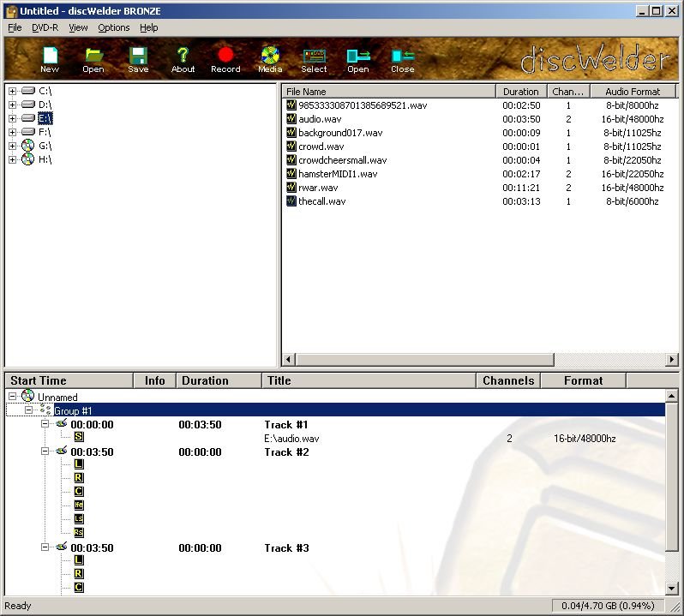This screenshot has height=616, width=684.
Task: Click the file list scroll right arrow
Action: (x=672, y=360)
